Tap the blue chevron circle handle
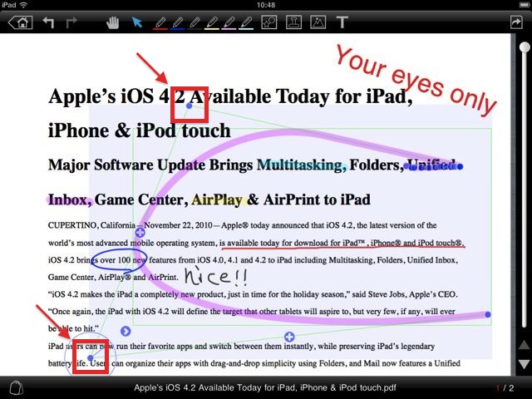The height and width of the screenshot is (399, 532). (126, 331)
